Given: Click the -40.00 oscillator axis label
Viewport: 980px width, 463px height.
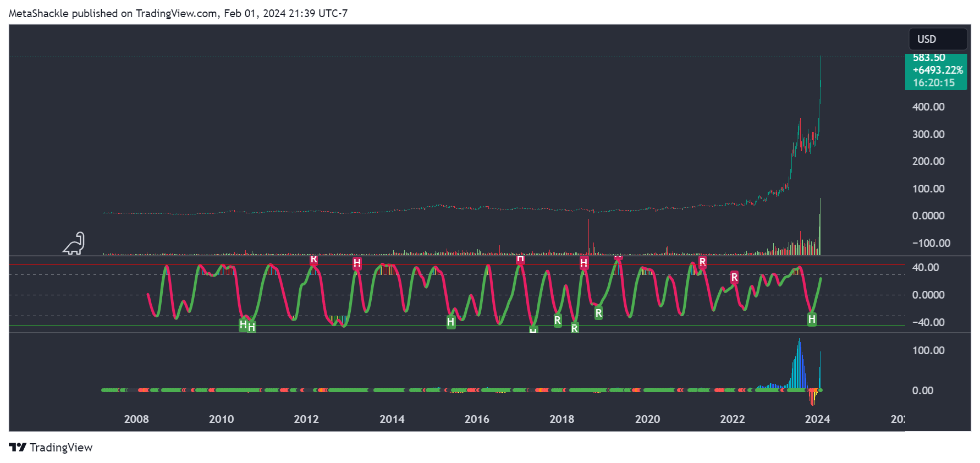Looking at the screenshot, I should click(928, 322).
